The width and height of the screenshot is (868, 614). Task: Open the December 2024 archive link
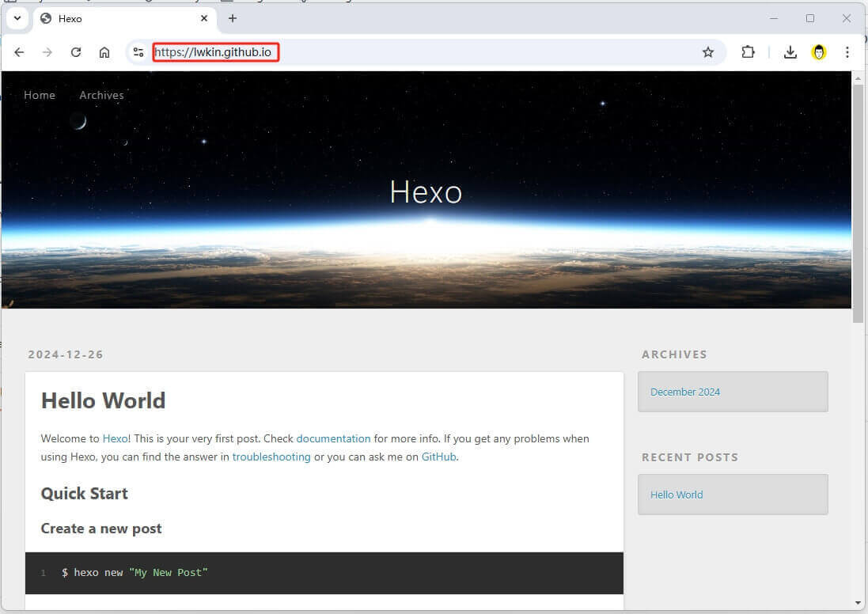(x=685, y=392)
